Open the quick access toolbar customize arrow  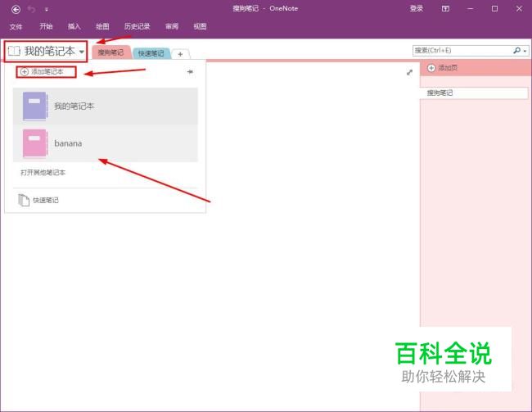[47, 10]
